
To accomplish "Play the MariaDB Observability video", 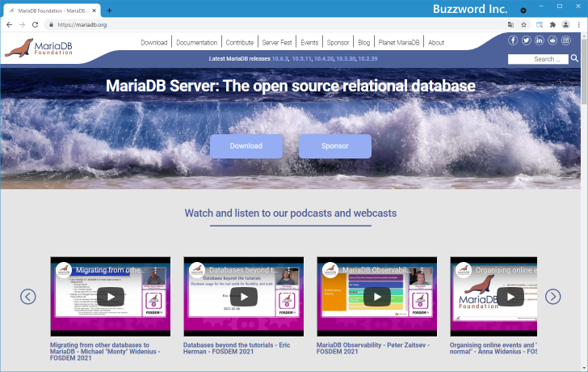I will (x=376, y=297).
